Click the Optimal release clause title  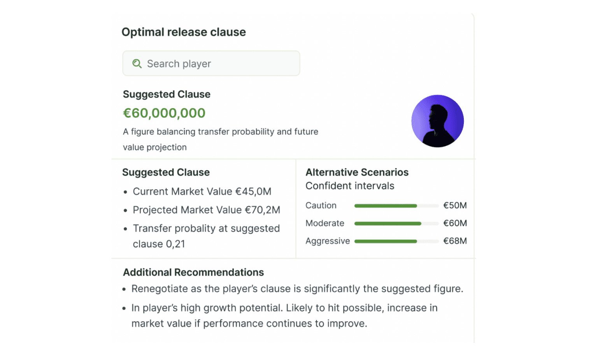click(184, 32)
